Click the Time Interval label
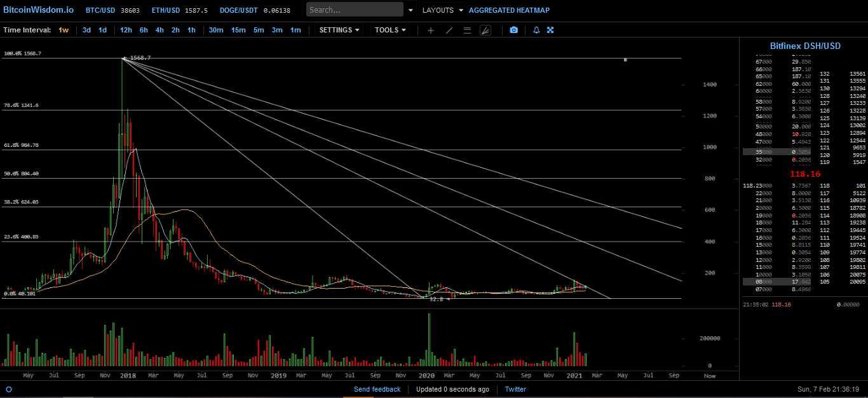 pyautogui.click(x=27, y=30)
